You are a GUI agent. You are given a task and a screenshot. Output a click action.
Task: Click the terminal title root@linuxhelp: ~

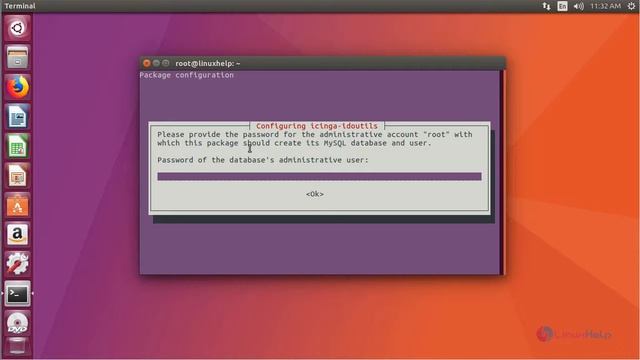(x=208, y=63)
